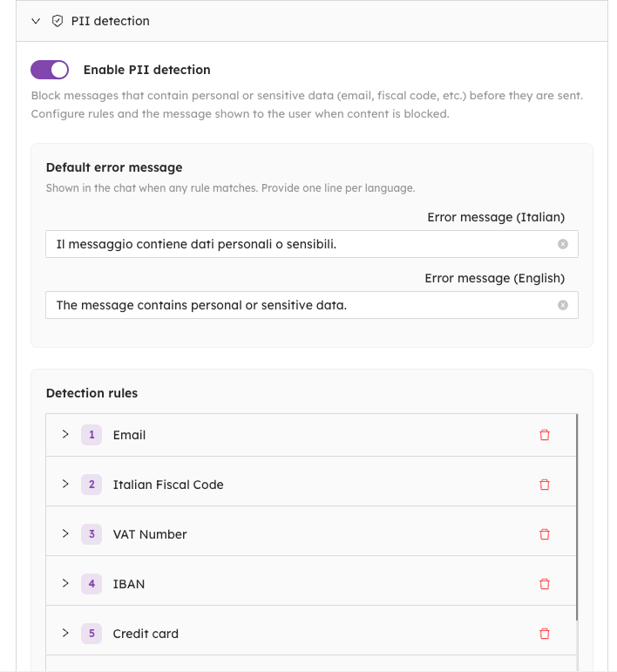This screenshot has width=617, height=672.
Task: Click the PII detection shield icon
Action: click(x=58, y=21)
